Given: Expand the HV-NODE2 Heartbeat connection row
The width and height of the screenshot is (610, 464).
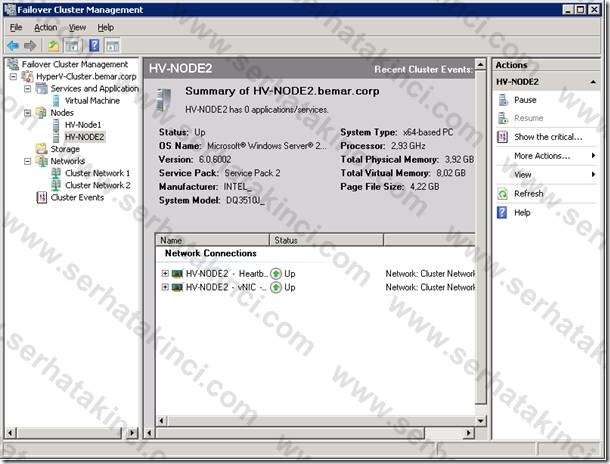Looking at the screenshot, I should point(165,273).
